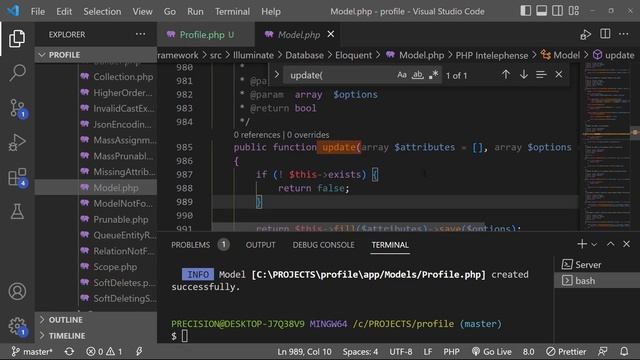Open Source Control view icon
The height and width of the screenshot is (360, 640).
tap(17, 108)
